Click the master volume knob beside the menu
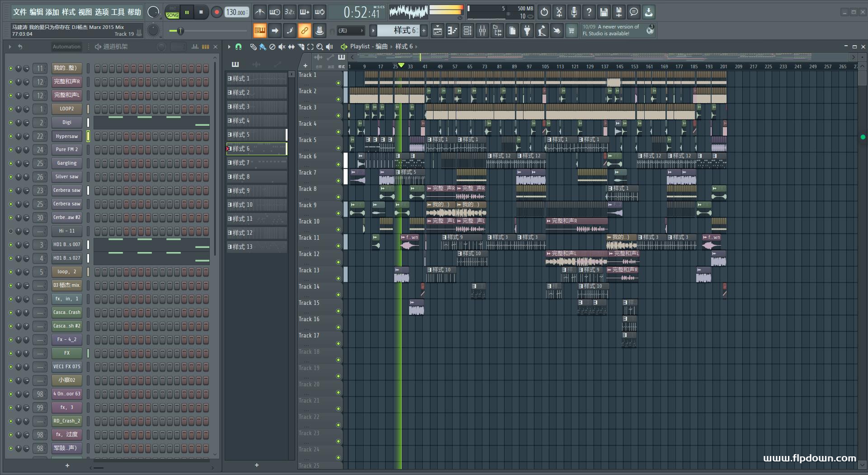Image resolution: width=868 pixels, height=475 pixels. [x=153, y=12]
